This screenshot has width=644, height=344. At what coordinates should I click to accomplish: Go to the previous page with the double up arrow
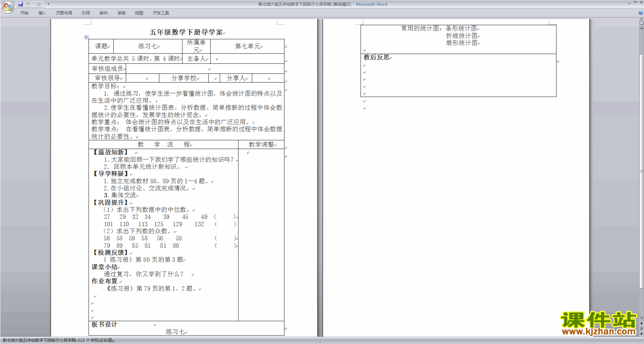pos(641,324)
